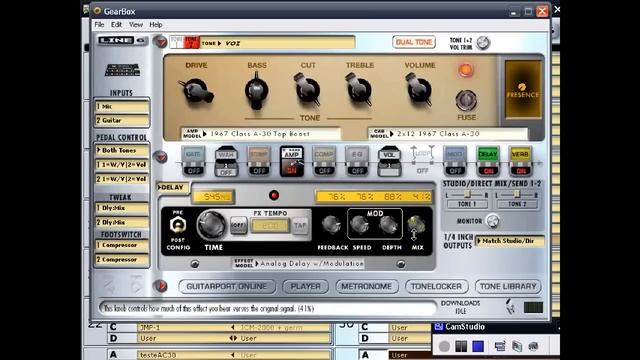Click the device image above INPUTS
Image resolution: width=640 pixels, height=360 pixels.
(x=122, y=70)
